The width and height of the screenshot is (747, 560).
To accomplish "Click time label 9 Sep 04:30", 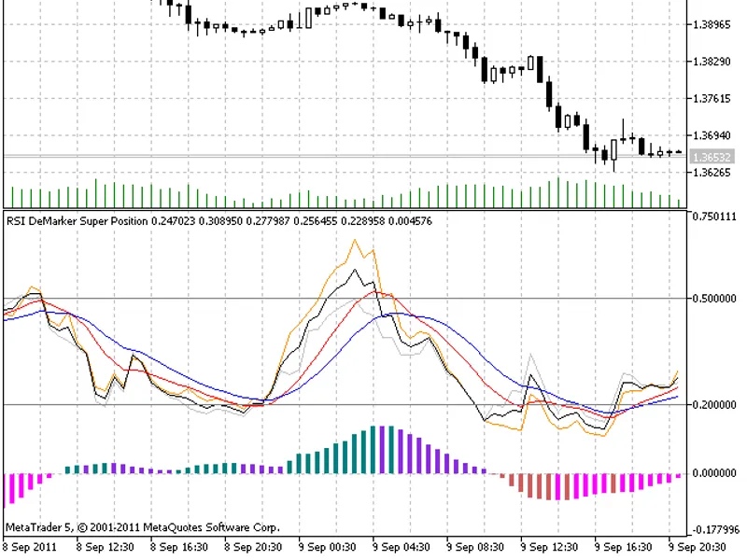I will pyautogui.click(x=402, y=547).
